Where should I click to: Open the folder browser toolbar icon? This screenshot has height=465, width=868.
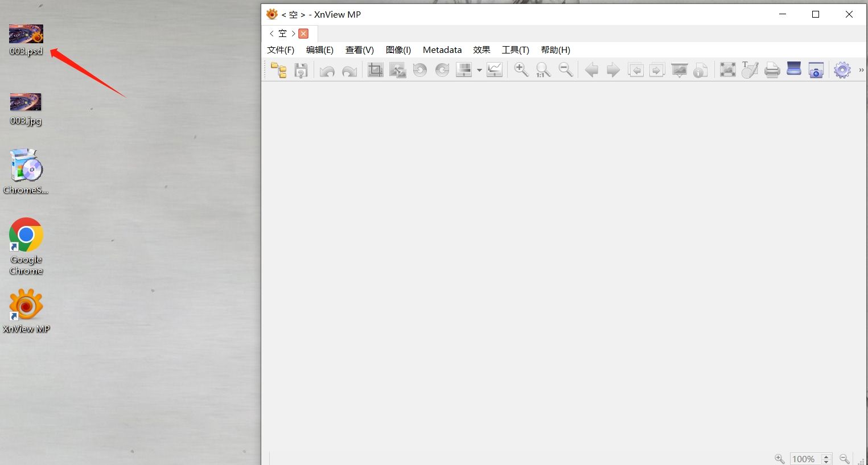point(278,70)
